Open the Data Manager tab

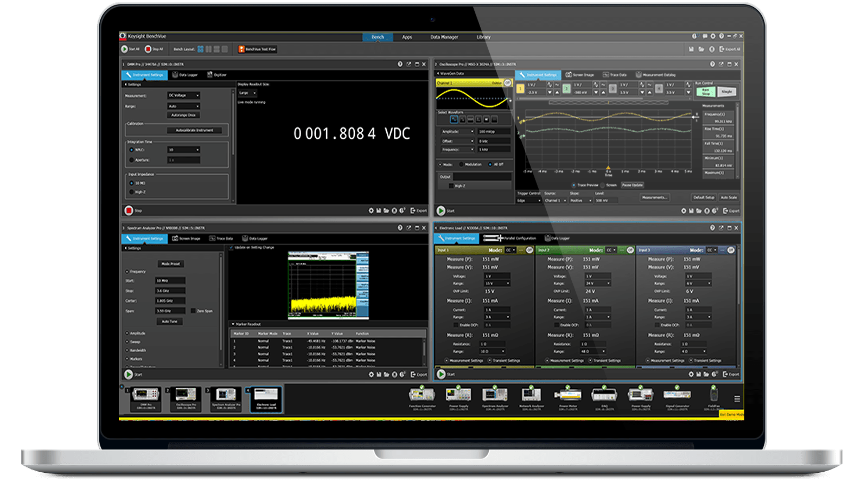[x=444, y=37]
